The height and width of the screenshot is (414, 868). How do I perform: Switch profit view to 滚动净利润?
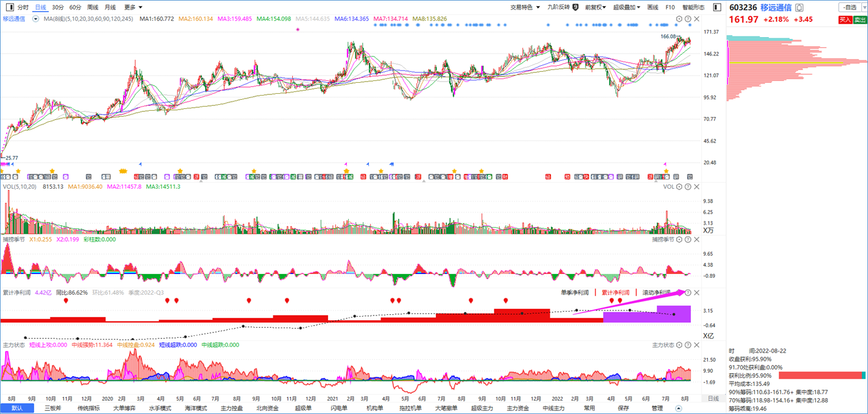tap(656, 293)
